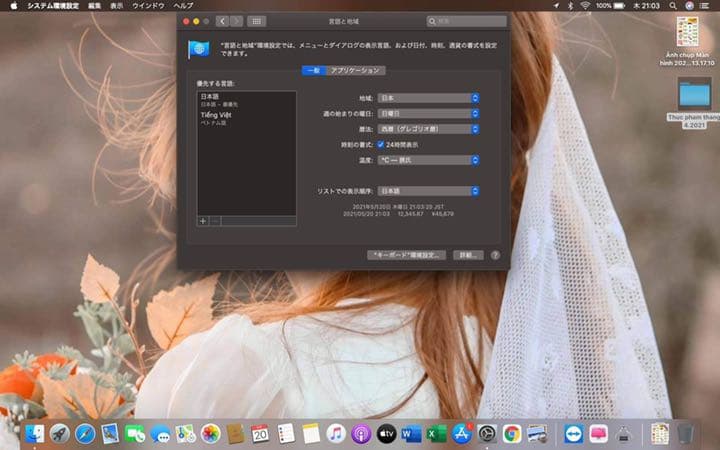
Task: Open Google Chrome from the Dock
Action: (x=512, y=433)
